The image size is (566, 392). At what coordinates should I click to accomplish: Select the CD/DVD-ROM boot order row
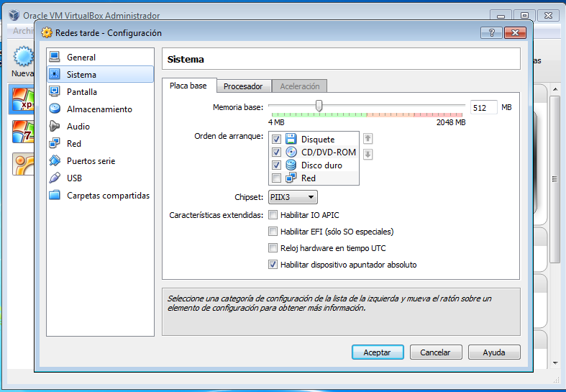[x=314, y=152]
